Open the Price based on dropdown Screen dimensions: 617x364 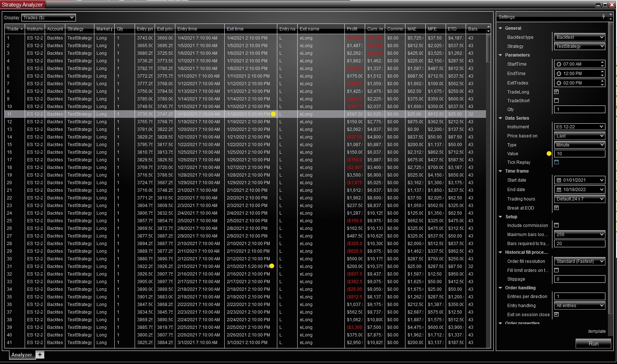pyautogui.click(x=580, y=136)
